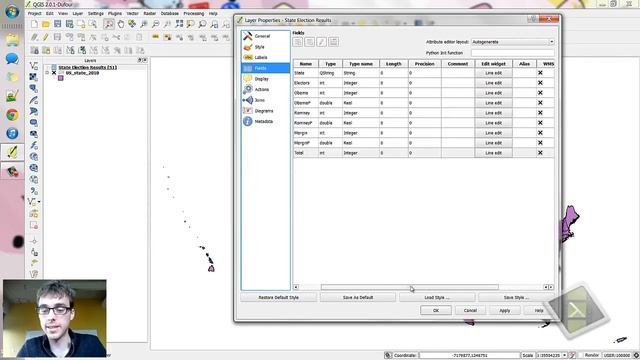Click the Open Project folder icon
This screenshot has width=640, height=360.
coord(46,24)
